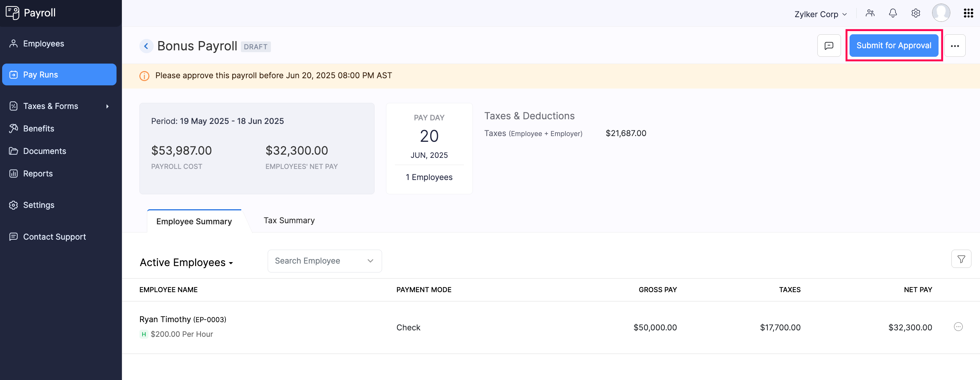The width and height of the screenshot is (980, 380).
Task: Open the Zylker Corp organization dropdown
Action: click(x=820, y=14)
